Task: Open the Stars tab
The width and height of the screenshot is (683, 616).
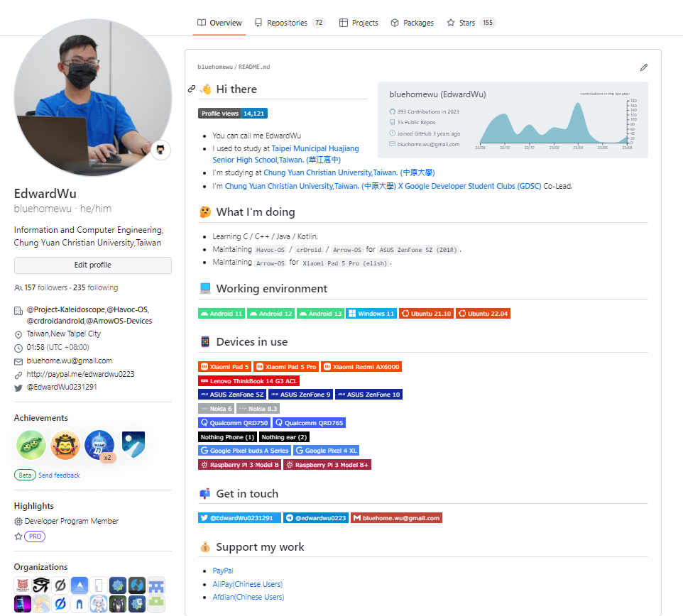Action: click(x=470, y=23)
